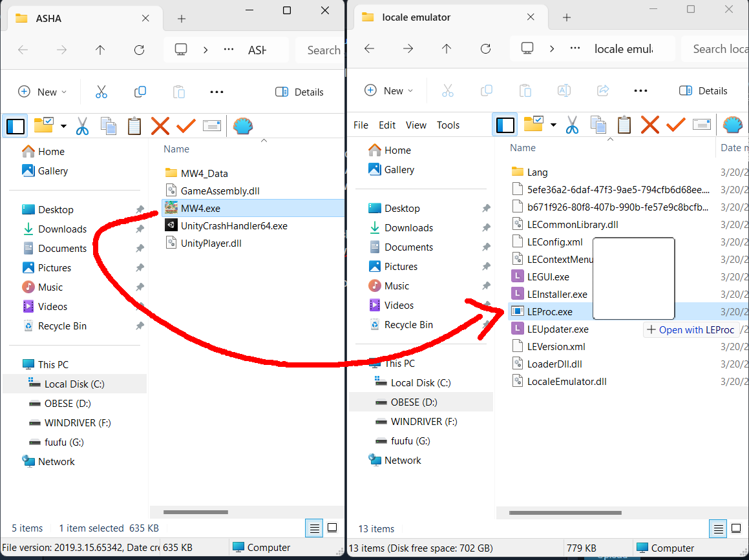749x560 pixels.
Task: Select MW4.exe in ASHA file list
Action: [x=253, y=208]
